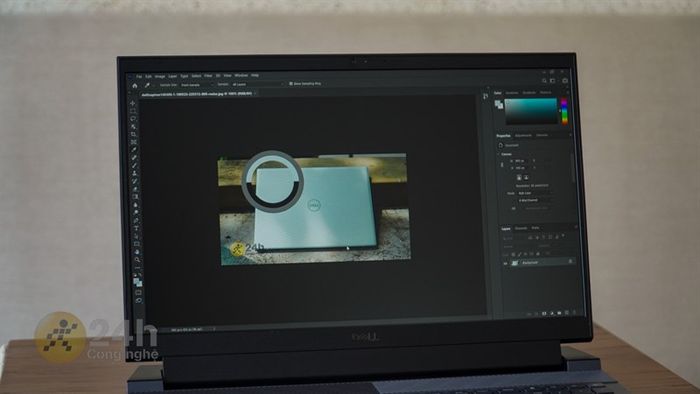Toggle the link between width and height
Image resolution: width=700 pixels, height=394 pixels.
pos(502,165)
